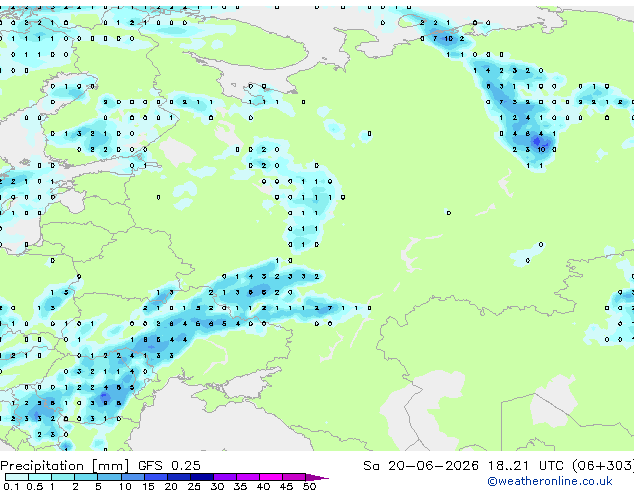
Task: Click the 0.1 mm legend color swatch
Action: click(17, 477)
